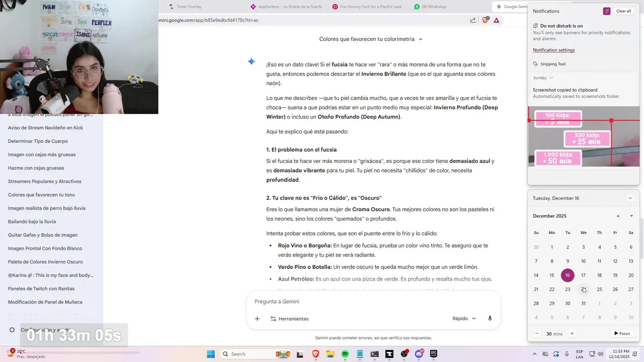This screenshot has height=362, width=644.
Task: Show hidden system tray icons
Action: [x=534, y=354]
